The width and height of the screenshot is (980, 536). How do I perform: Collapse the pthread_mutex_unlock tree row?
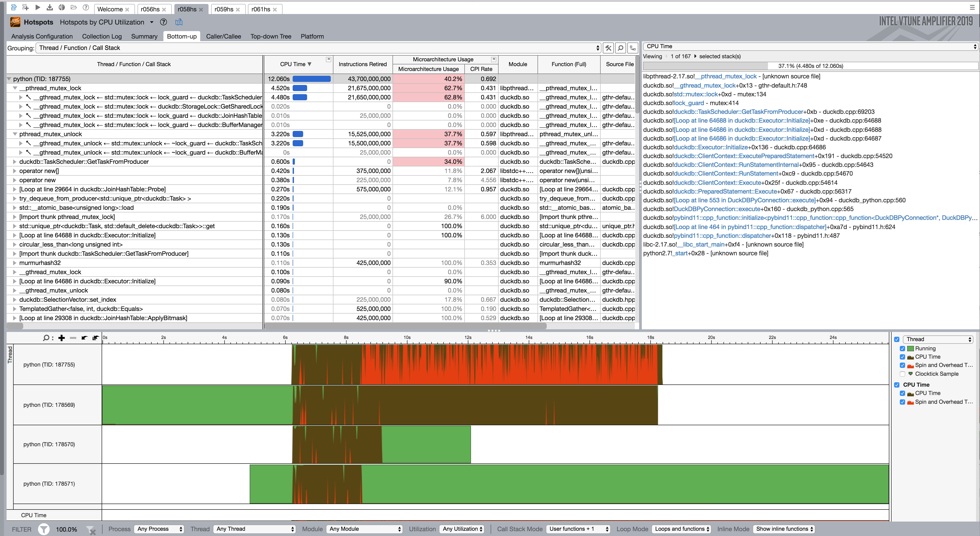(15, 134)
